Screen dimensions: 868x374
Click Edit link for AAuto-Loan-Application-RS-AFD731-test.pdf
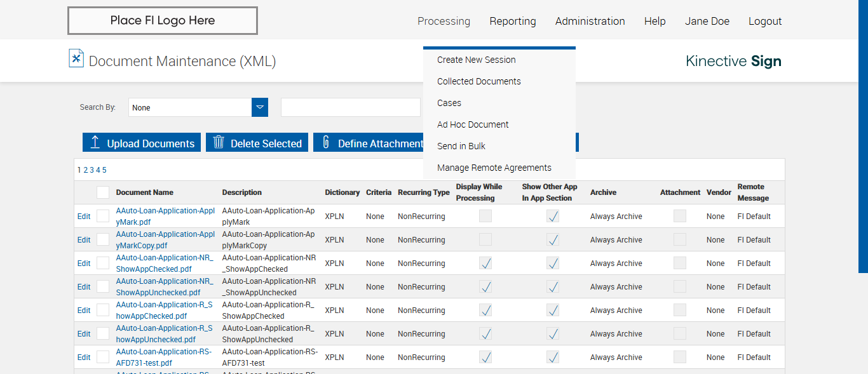pyautogui.click(x=84, y=357)
